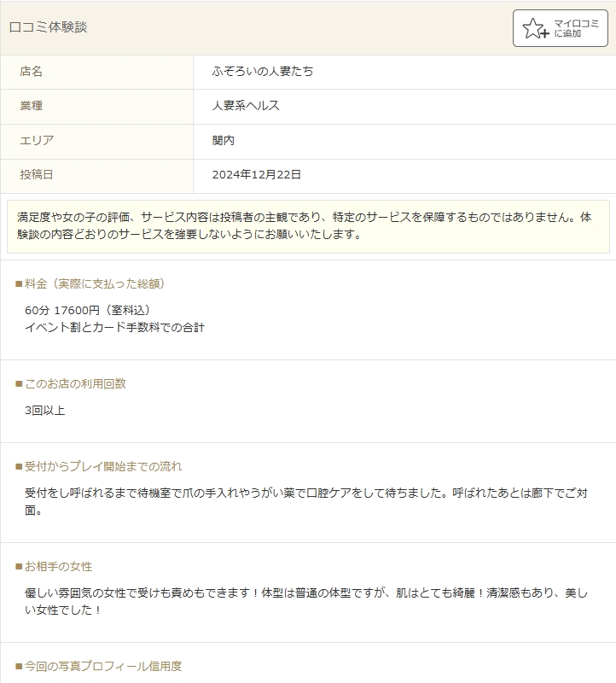Click the paragraph beginning 優しい雰囲気の女性で
This screenshot has width=616, height=683.
tap(306, 601)
